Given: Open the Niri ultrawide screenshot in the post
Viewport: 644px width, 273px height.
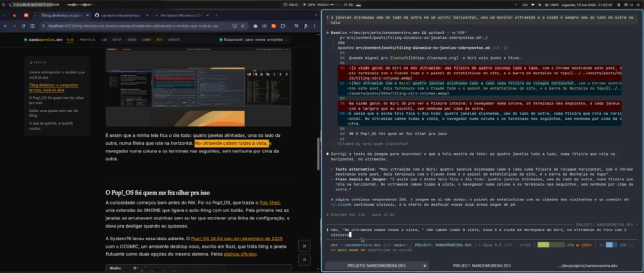Looking at the screenshot, I should coord(198,87).
